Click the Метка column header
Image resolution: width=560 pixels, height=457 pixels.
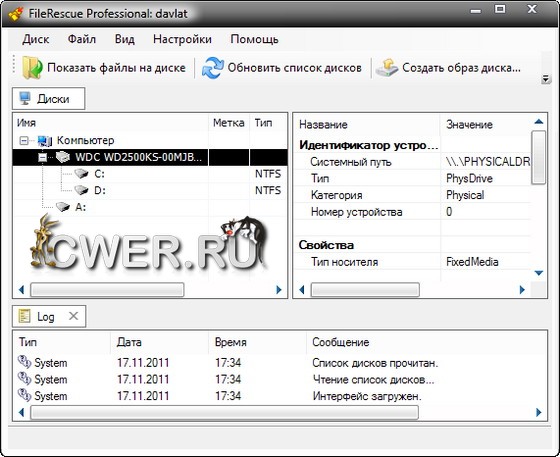coord(229,123)
